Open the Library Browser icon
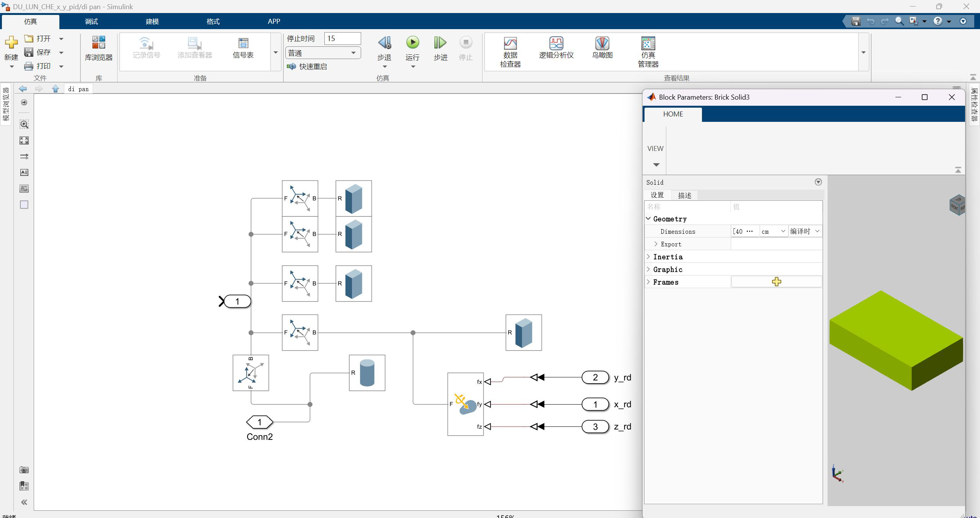Screen dimensions: 980x518 coord(98,43)
